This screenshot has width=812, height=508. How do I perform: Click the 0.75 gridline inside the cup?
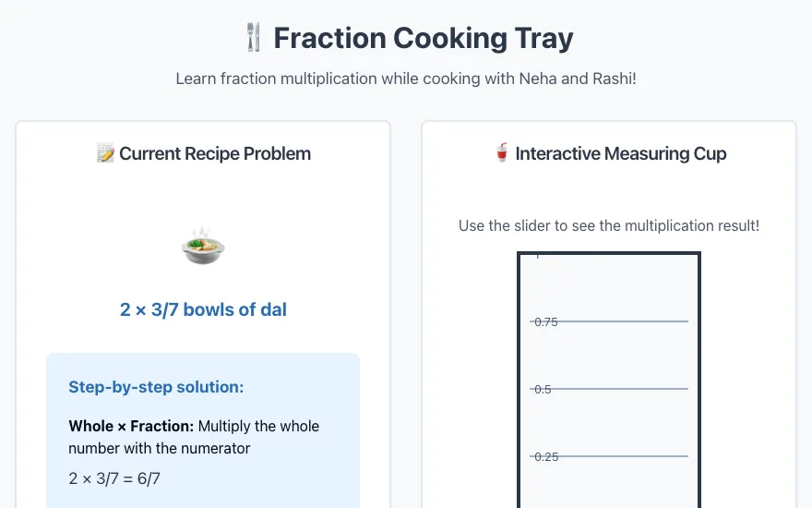click(x=609, y=321)
